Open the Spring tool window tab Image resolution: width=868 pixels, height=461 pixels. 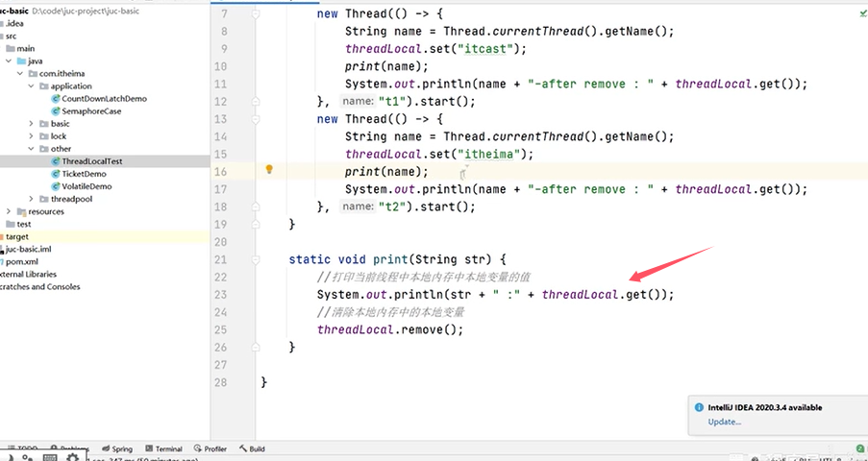point(117,449)
